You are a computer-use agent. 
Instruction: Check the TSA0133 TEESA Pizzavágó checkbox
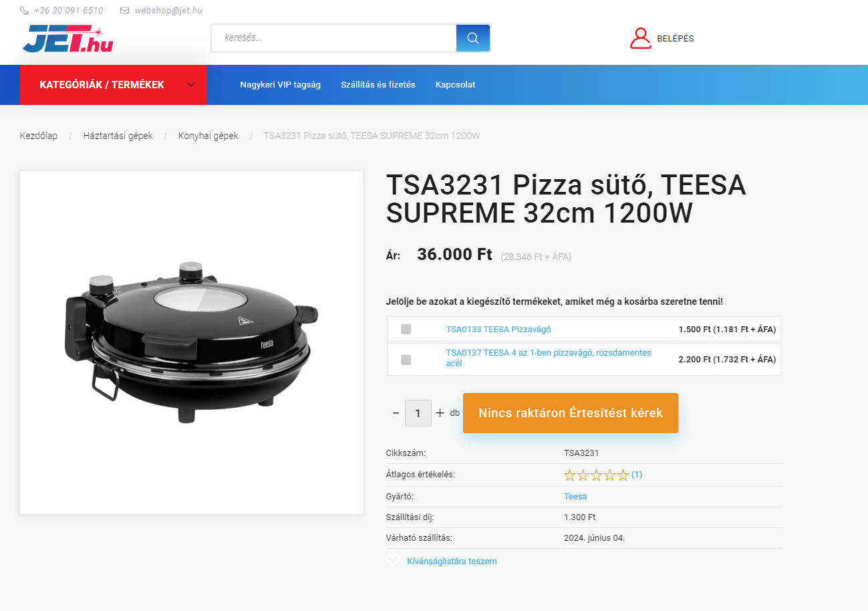coord(406,329)
